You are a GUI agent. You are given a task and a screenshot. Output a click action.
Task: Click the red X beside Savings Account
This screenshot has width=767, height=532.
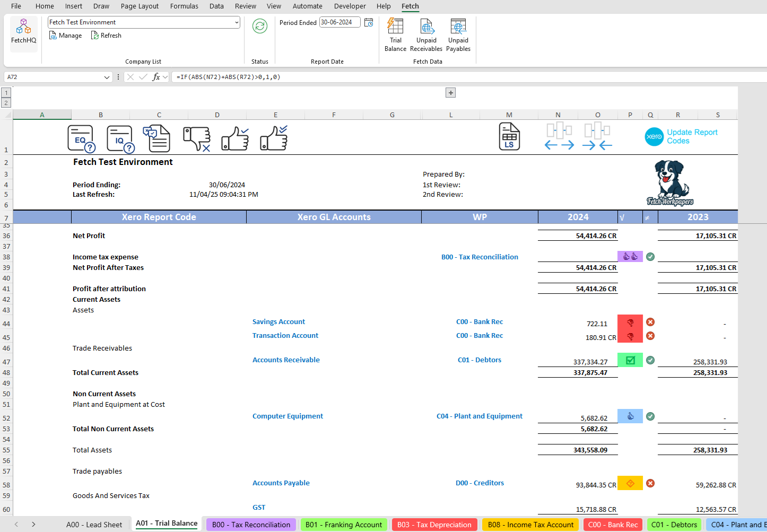(x=650, y=321)
